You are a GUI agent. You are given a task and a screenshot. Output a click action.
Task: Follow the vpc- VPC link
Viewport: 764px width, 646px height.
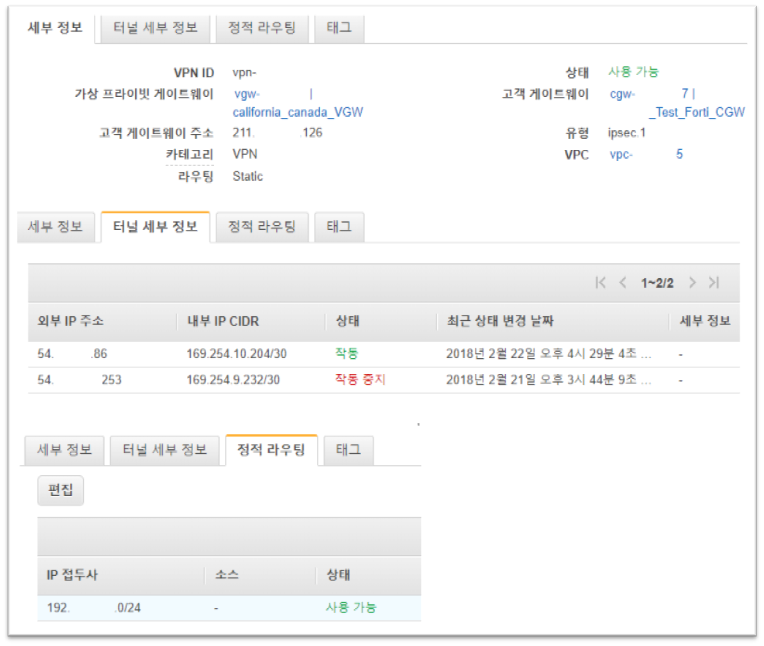point(621,155)
